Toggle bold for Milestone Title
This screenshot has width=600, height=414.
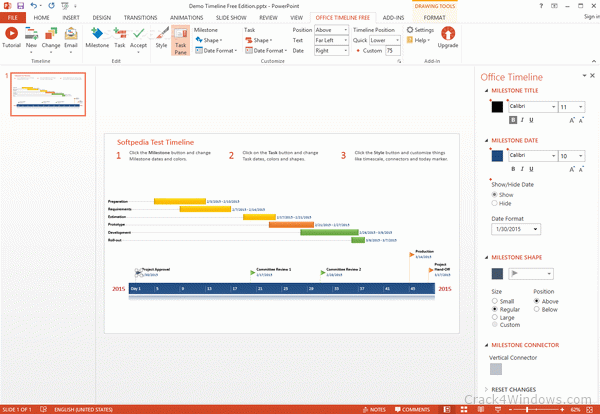[513, 120]
